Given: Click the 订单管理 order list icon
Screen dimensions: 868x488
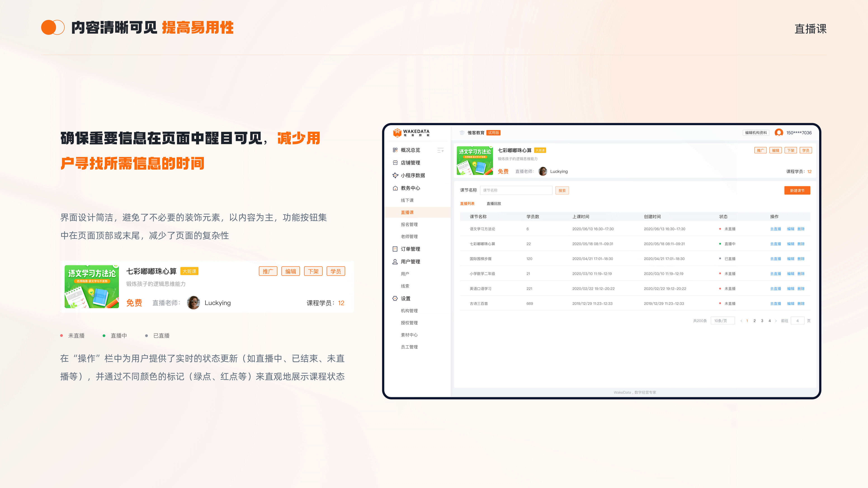Looking at the screenshot, I should [395, 249].
